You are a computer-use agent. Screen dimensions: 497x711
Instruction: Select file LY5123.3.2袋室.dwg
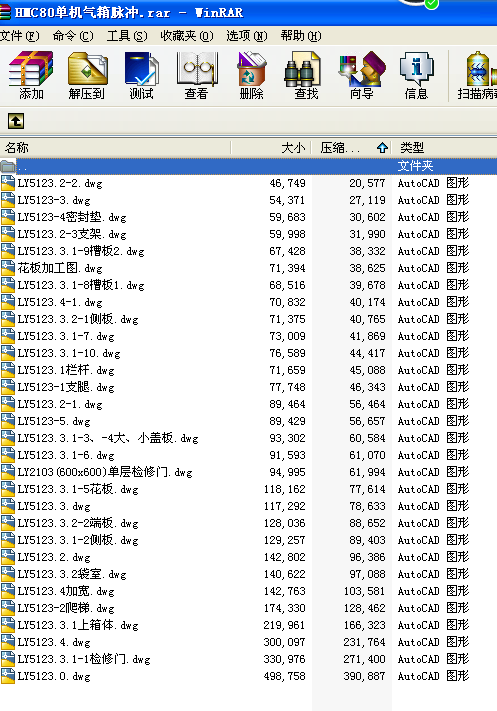(x=72, y=574)
